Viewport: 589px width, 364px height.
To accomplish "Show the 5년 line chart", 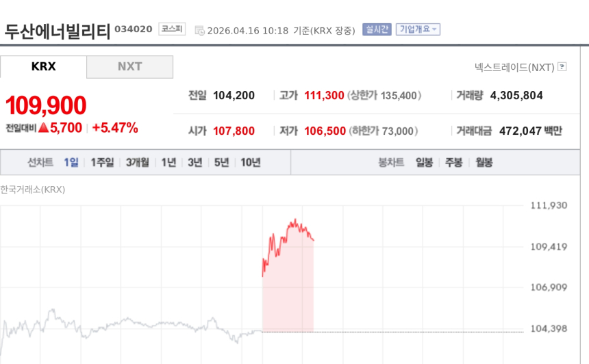I will point(221,163).
